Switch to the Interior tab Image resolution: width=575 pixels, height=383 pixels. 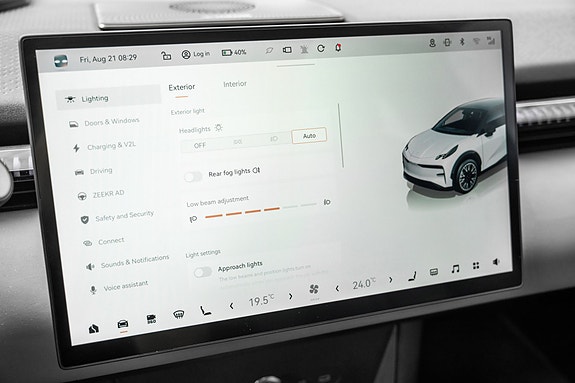235,84
